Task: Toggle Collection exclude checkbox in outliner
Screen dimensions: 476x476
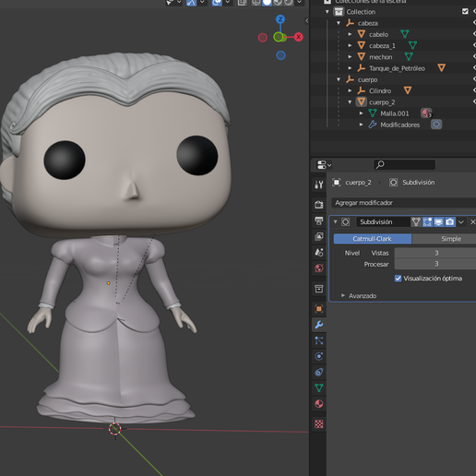Action: coord(465,11)
